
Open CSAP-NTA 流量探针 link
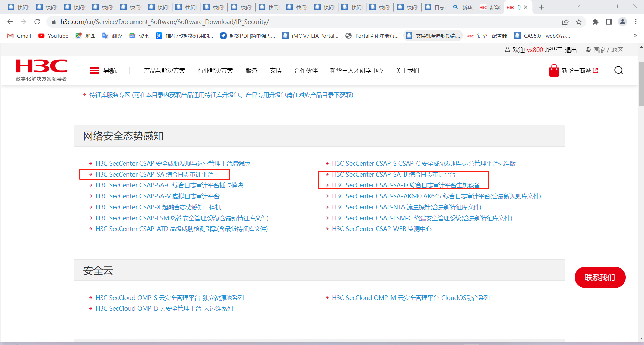pos(407,207)
